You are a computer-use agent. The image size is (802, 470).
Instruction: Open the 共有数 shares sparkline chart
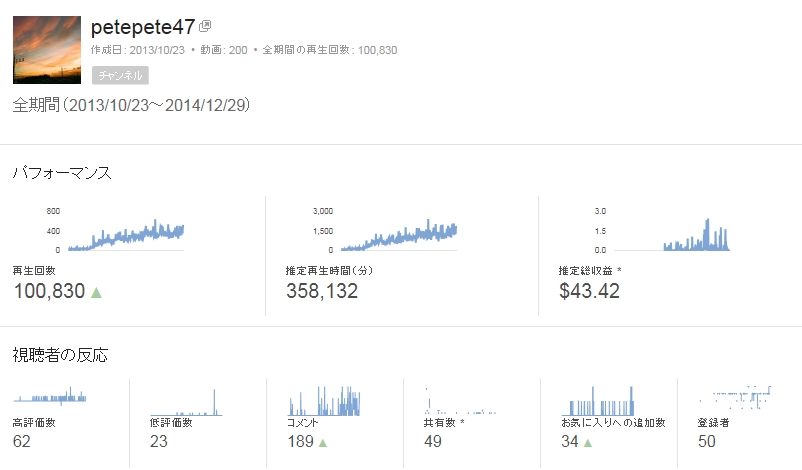(x=460, y=400)
